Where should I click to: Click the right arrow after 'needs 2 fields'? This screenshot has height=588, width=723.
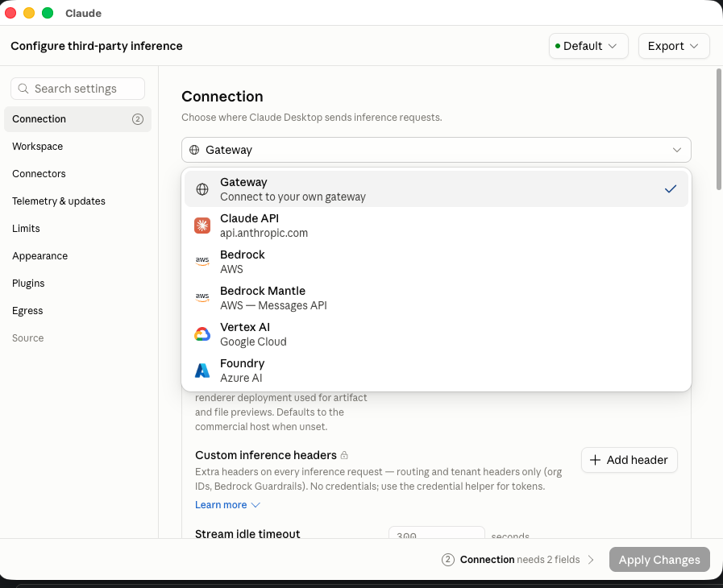tap(591, 560)
